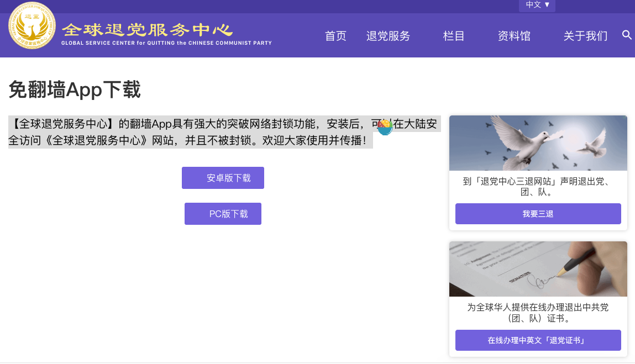Click the white doves image

click(x=538, y=143)
